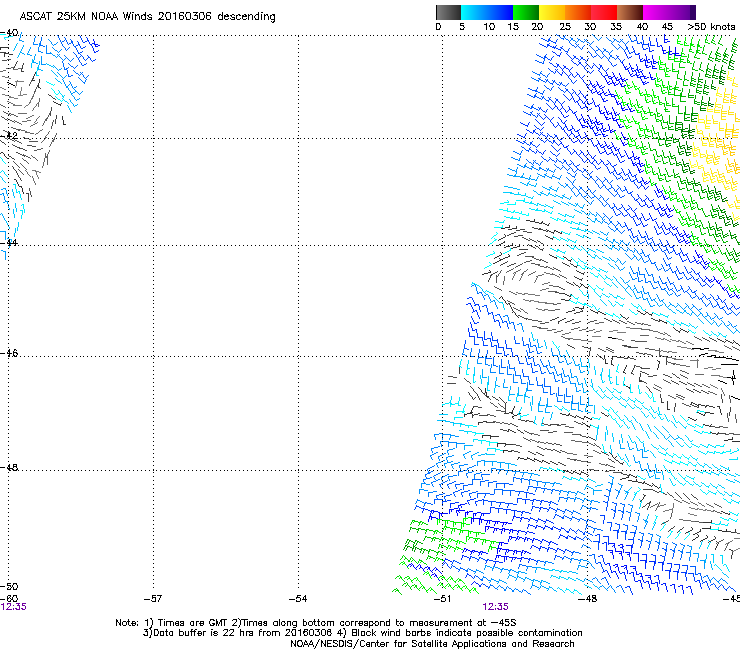740x650 pixels.
Task: Click the purple '12:35' time below '-60'
Action: click(x=13, y=607)
